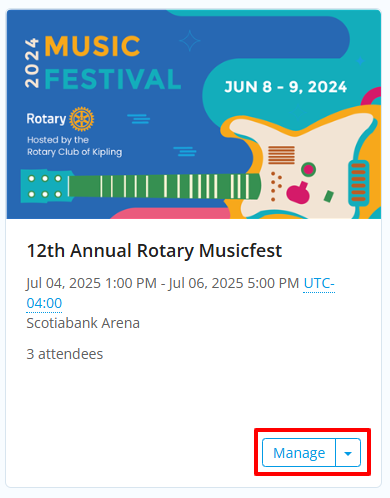The image size is (390, 498).
Task: Expand the dropdown caret beside Manage
Action: tap(348, 453)
